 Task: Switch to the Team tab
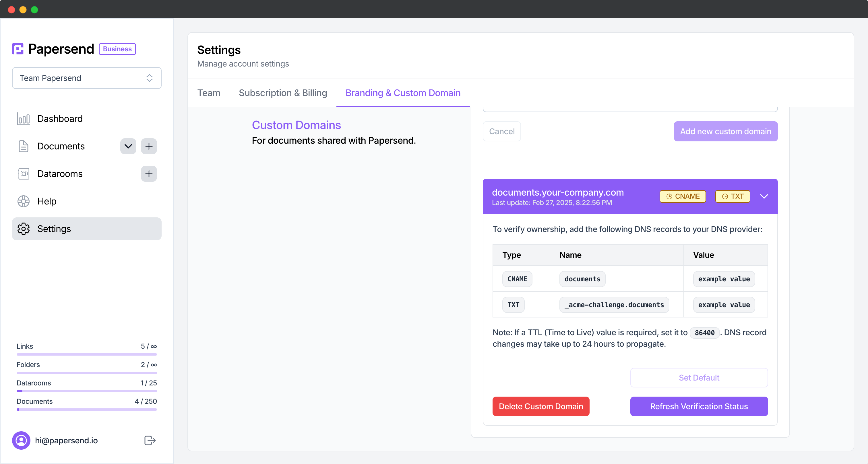pyautogui.click(x=209, y=93)
